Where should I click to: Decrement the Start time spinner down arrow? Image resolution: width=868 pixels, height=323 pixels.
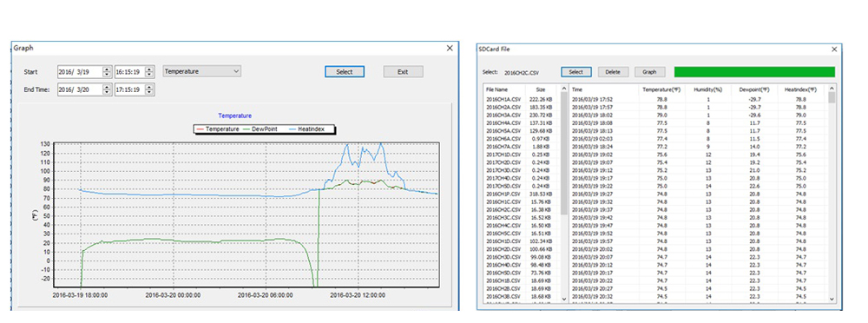click(x=149, y=75)
